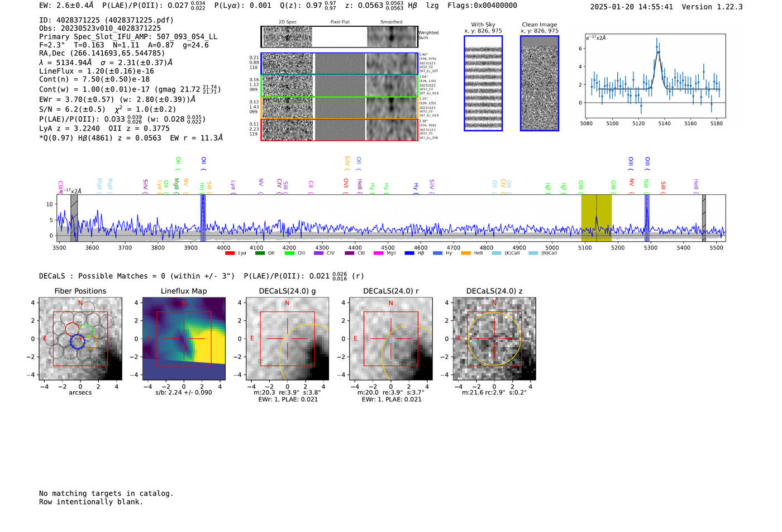
Task: Click the CIV purple legend swatch
Action: pyautogui.click(x=319, y=253)
